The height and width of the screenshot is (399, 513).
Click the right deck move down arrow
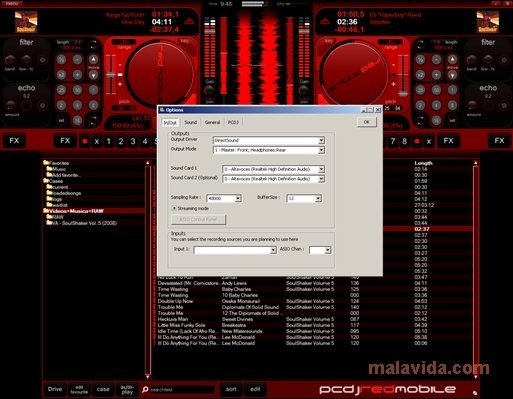452,75
